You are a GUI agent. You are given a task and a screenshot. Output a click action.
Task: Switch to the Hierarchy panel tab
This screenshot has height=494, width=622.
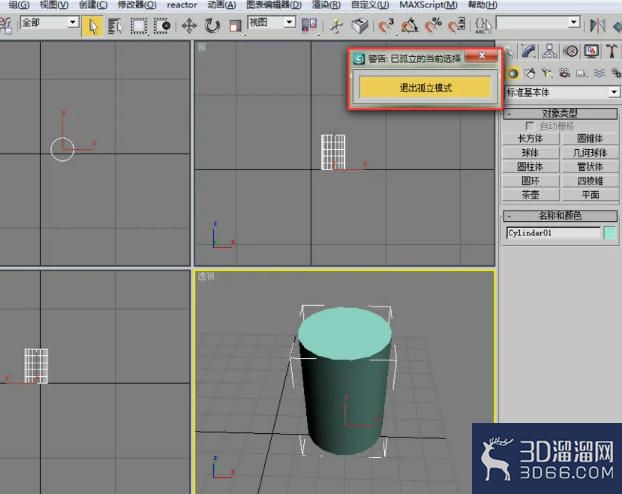tap(549, 52)
